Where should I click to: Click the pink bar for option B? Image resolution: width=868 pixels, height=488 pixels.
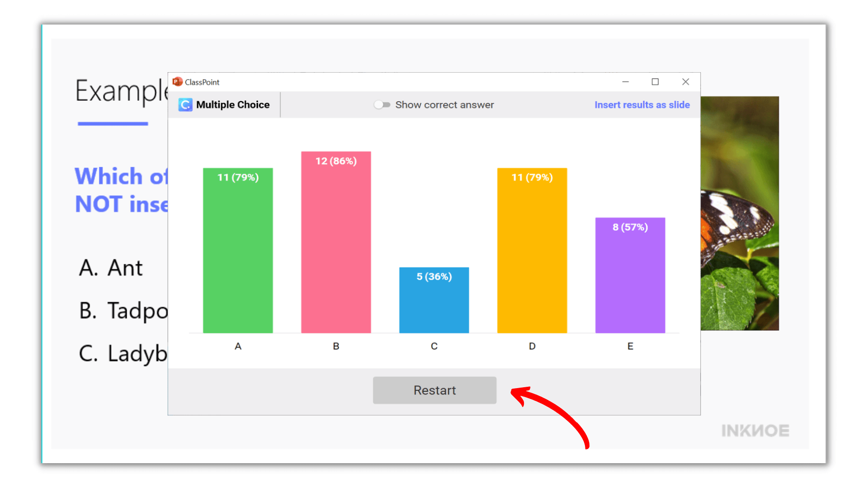point(336,243)
